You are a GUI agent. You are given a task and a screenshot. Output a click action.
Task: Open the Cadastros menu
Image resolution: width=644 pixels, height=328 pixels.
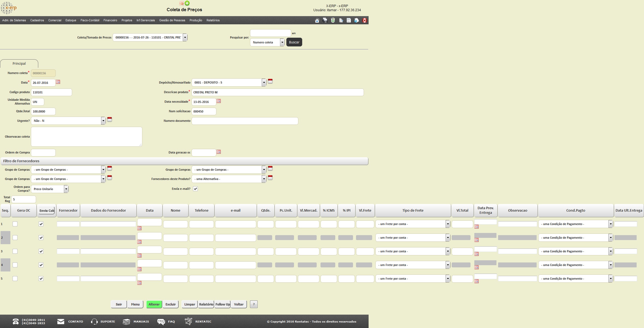(x=37, y=20)
